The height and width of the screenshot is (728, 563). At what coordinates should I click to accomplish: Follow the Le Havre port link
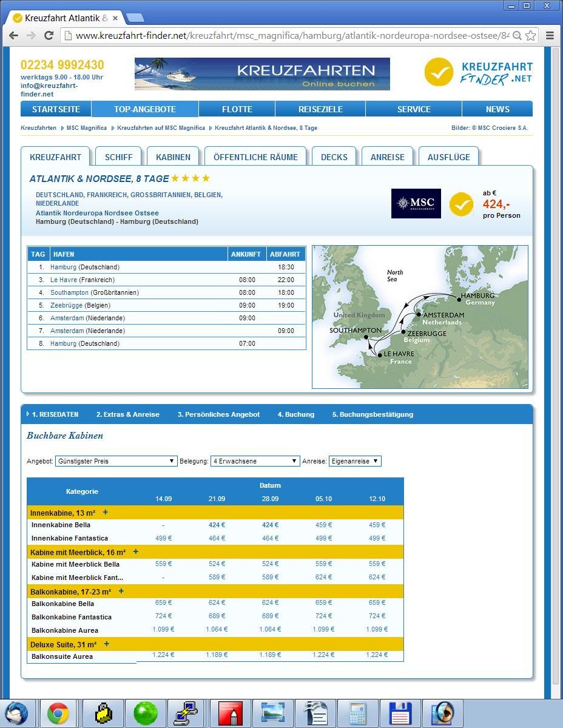[63, 280]
